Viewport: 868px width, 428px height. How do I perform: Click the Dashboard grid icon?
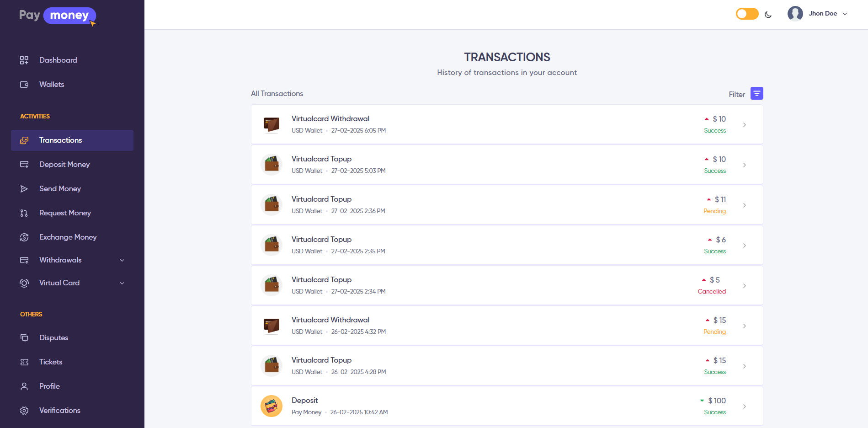(24, 60)
